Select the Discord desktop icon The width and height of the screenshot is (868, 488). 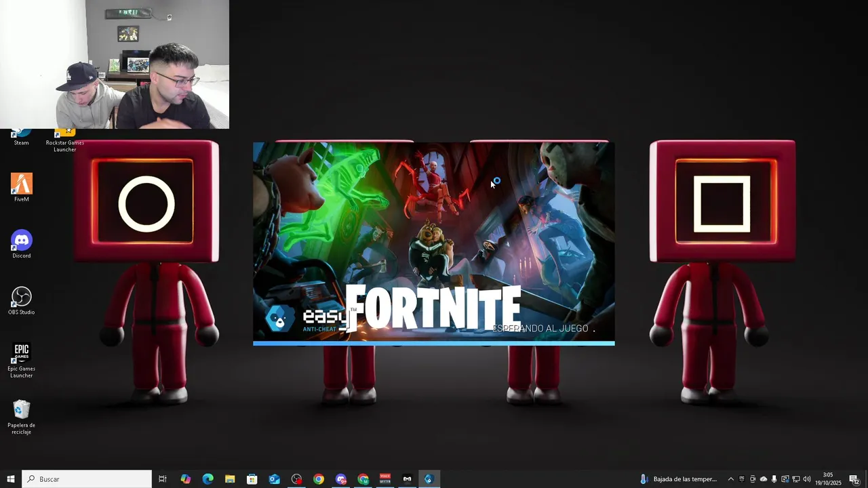coord(21,244)
